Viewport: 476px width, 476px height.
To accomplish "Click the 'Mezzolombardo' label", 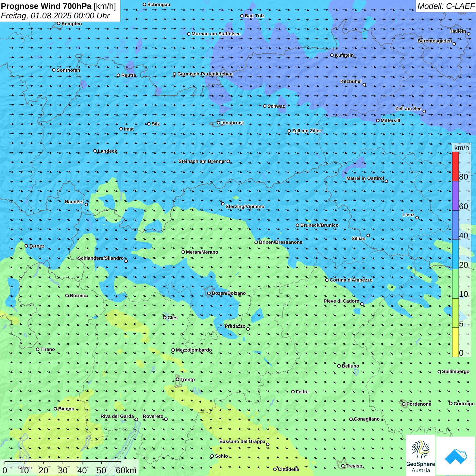I will click(194, 350).
